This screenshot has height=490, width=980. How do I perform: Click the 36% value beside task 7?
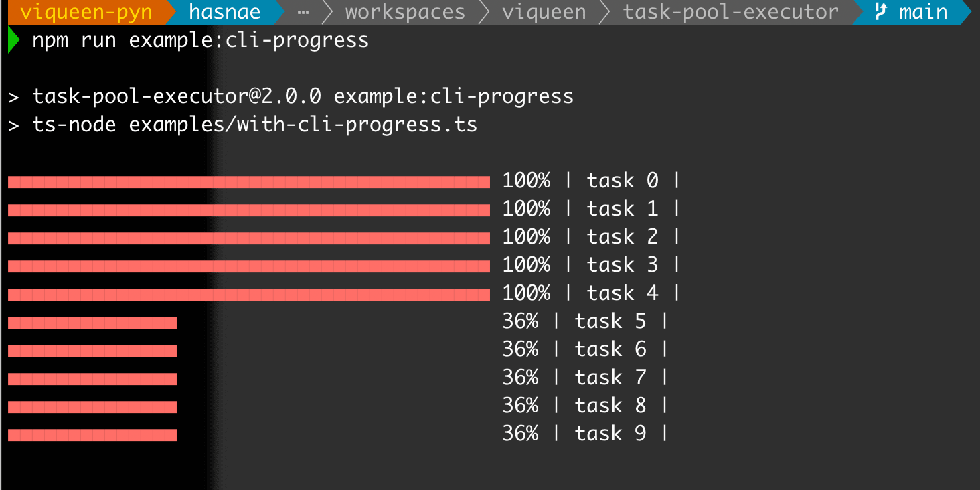[x=521, y=378]
